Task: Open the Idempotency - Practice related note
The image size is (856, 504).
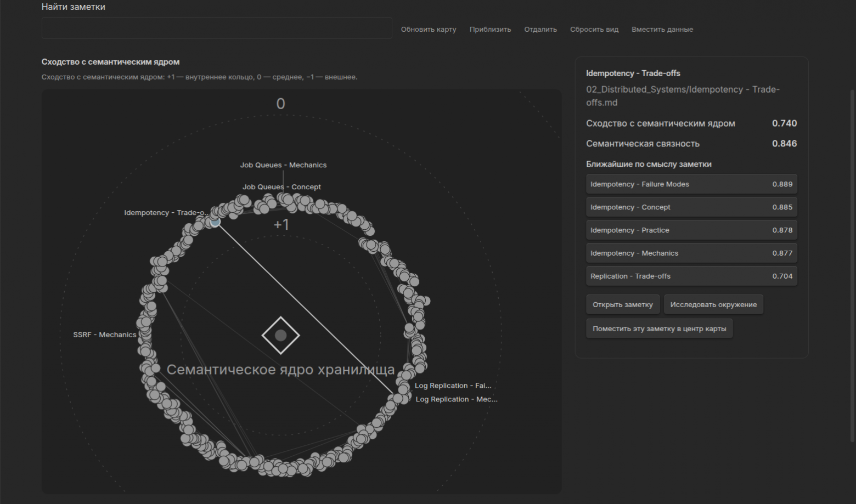Action: 691,230
